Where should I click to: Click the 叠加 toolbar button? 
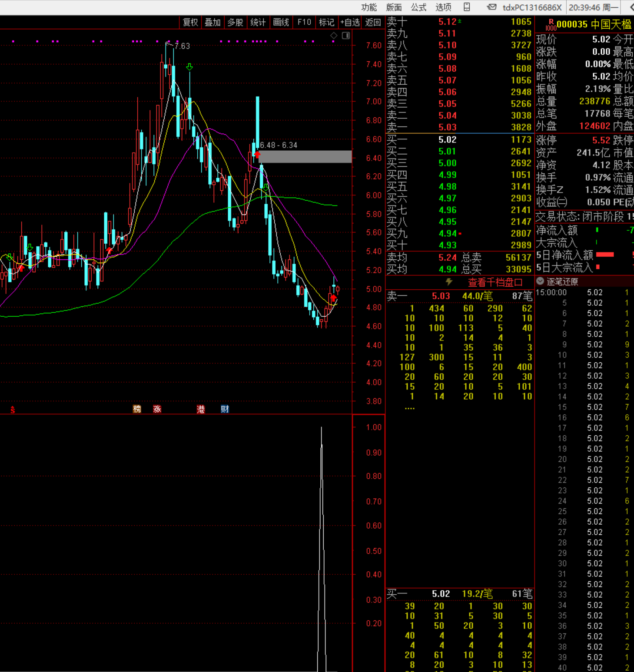point(213,22)
